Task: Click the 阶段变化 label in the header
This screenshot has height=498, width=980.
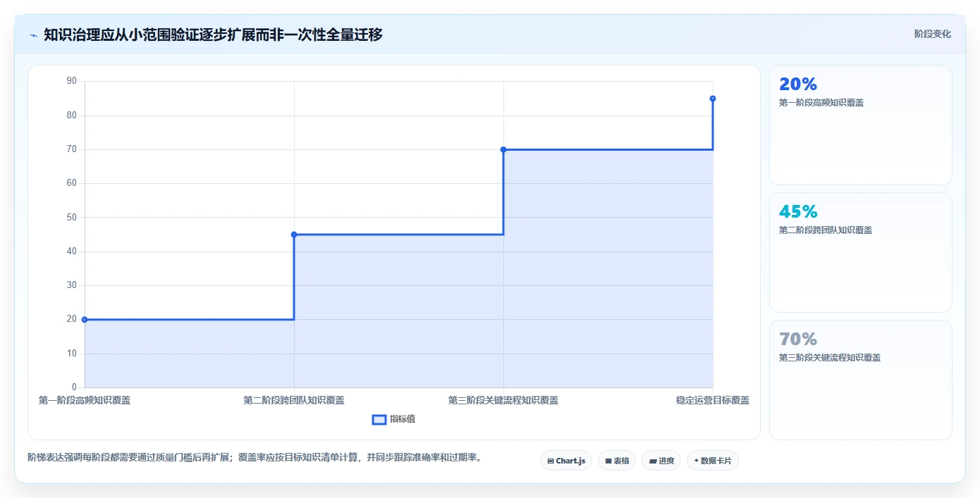Action: click(x=933, y=34)
